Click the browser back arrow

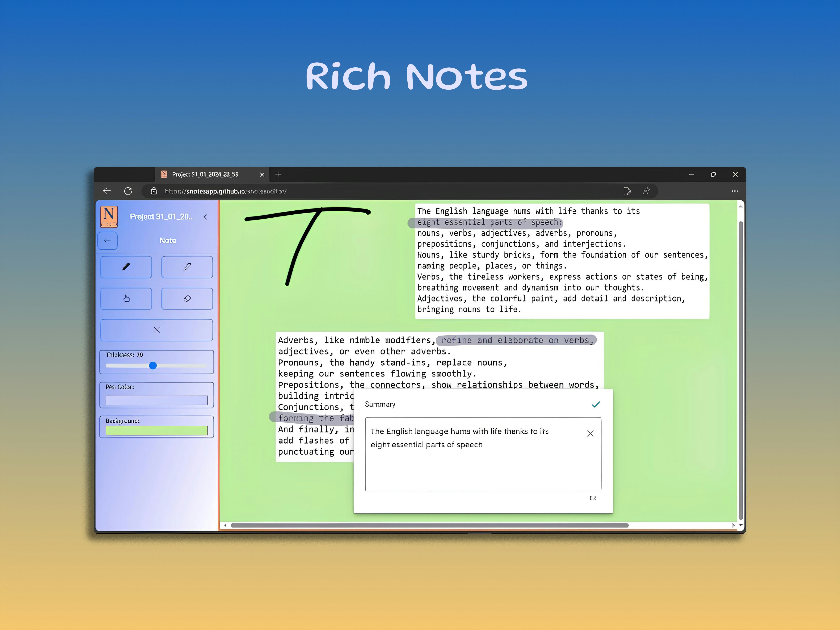[107, 191]
